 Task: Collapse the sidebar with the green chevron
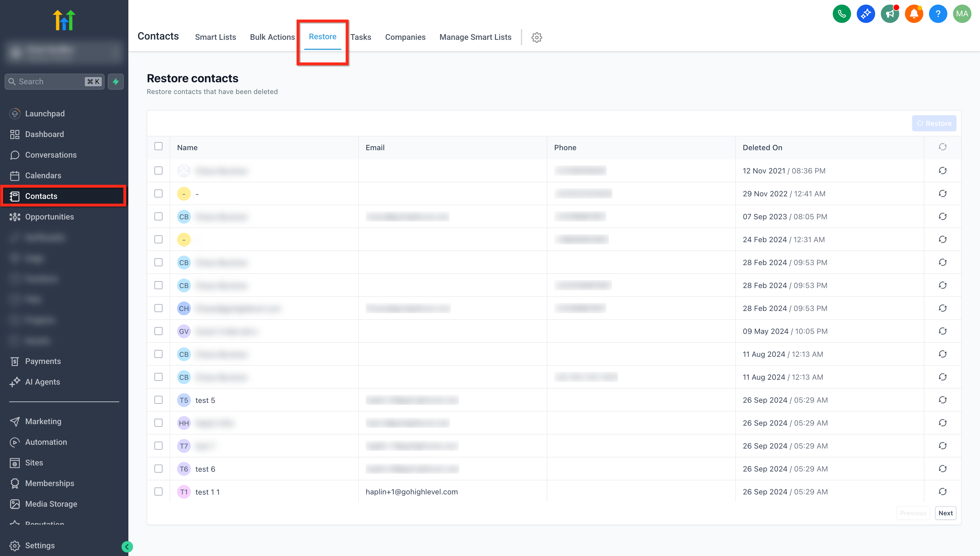pos(127,547)
